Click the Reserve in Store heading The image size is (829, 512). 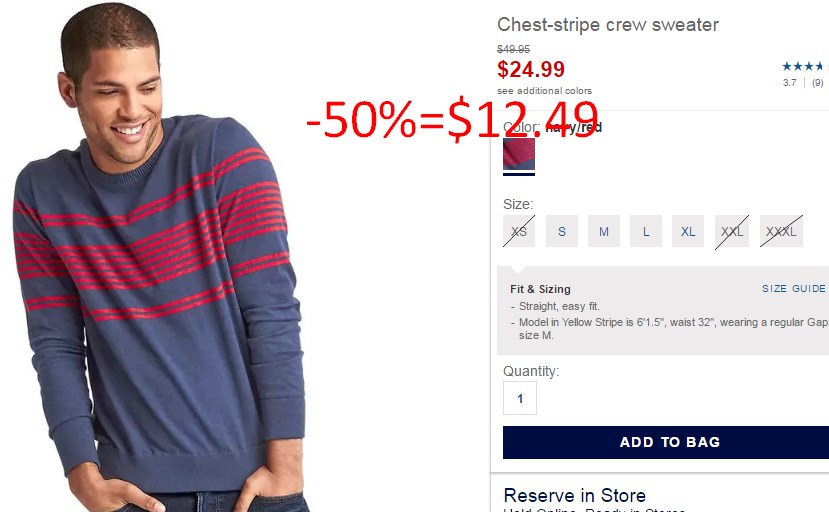tap(575, 495)
